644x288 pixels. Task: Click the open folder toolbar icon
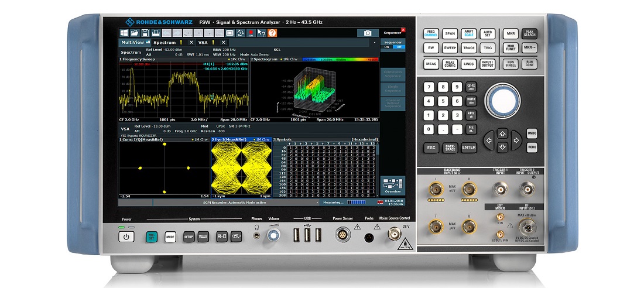click(x=134, y=33)
